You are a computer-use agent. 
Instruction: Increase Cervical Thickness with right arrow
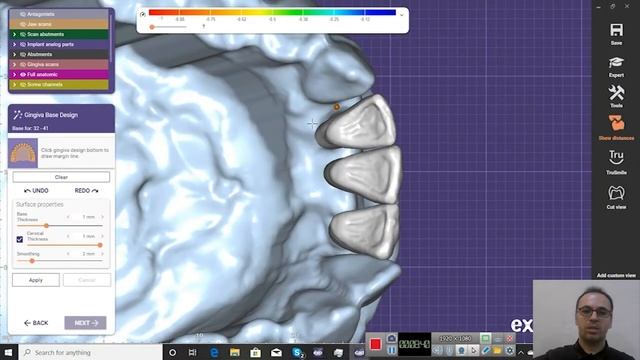click(102, 236)
